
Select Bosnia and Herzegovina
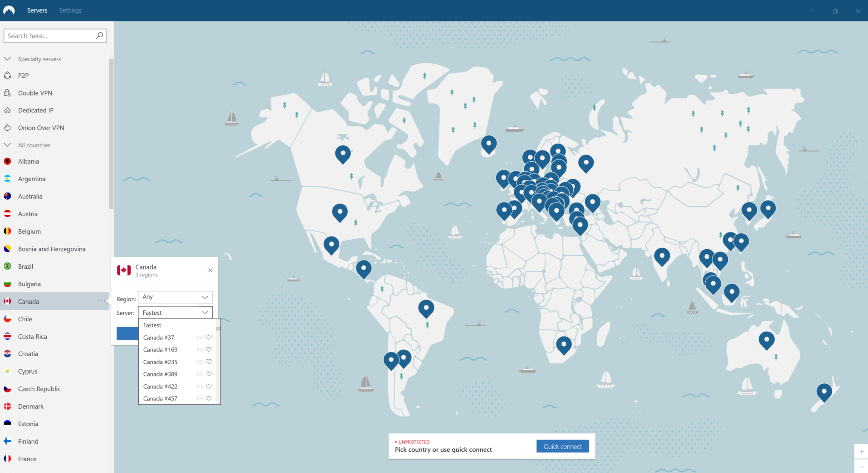pyautogui.click(x=54, y=249)
